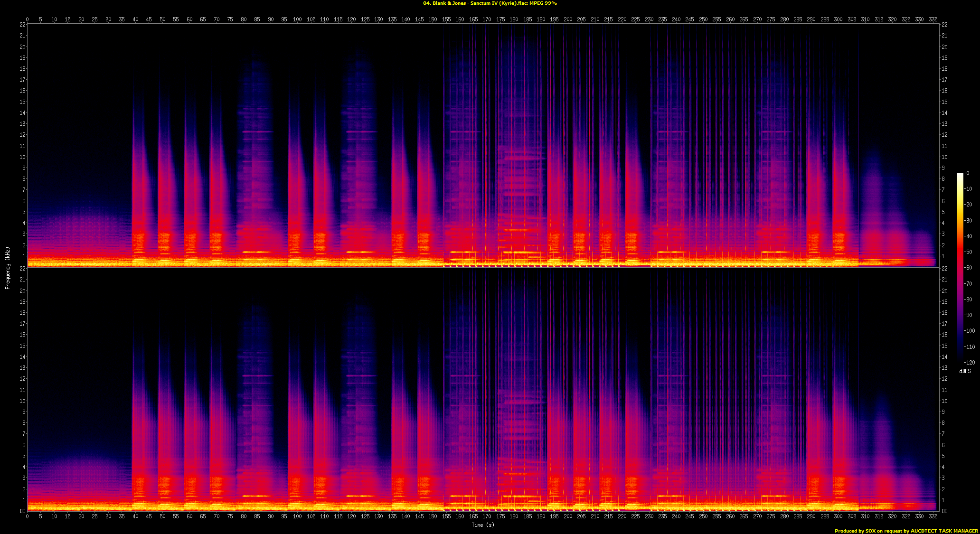Click the 'DC' label at bottom right

[x=945, y=511]
